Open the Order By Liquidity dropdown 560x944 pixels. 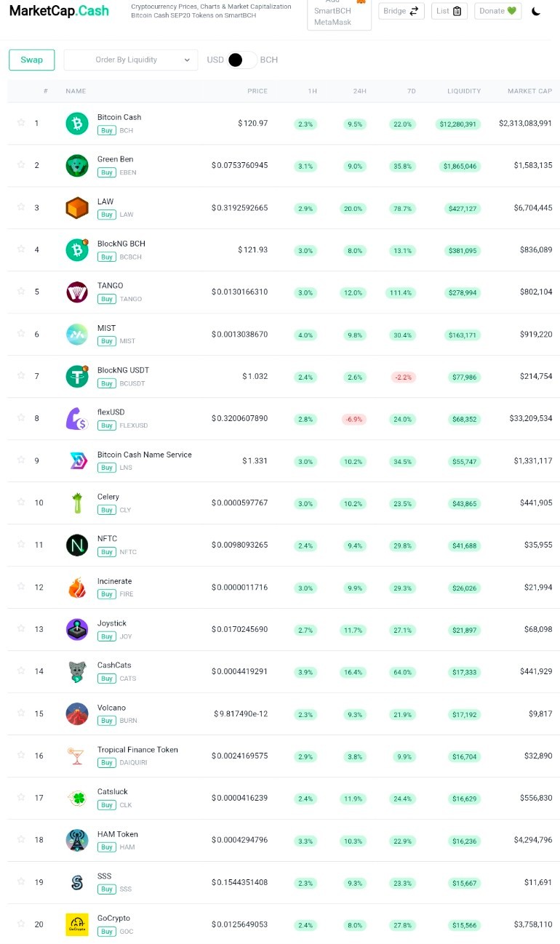(x=131, y=60)
